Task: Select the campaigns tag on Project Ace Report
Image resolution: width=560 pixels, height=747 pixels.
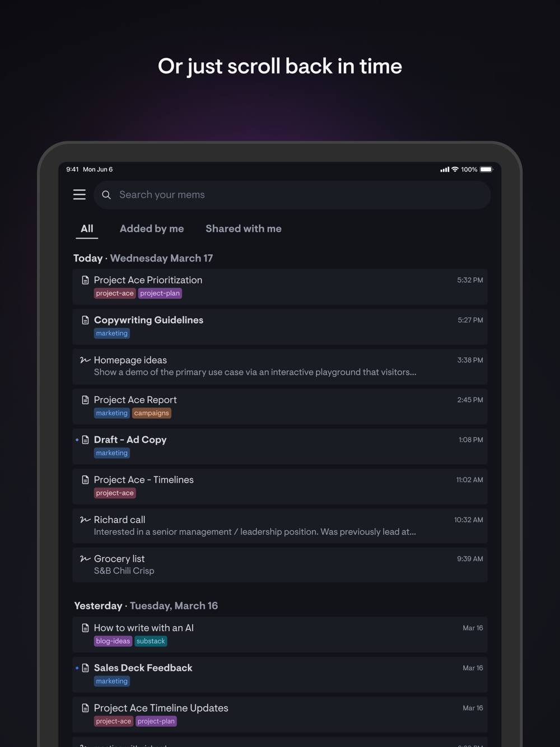Action: 152,413
